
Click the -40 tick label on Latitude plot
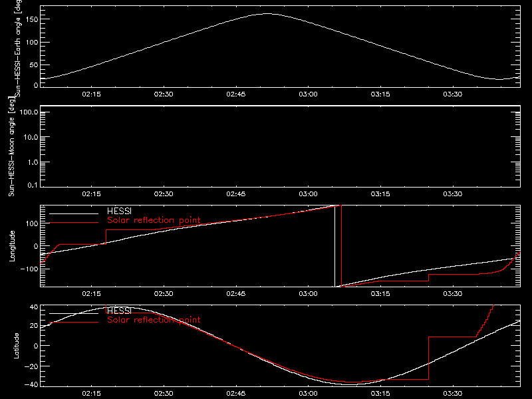point(31,385)
